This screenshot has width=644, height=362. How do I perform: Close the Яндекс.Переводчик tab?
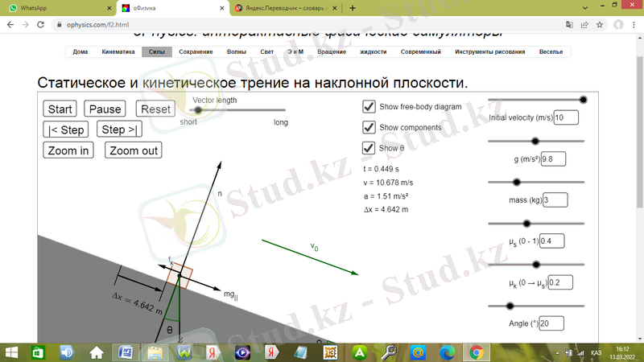point(335,8)
